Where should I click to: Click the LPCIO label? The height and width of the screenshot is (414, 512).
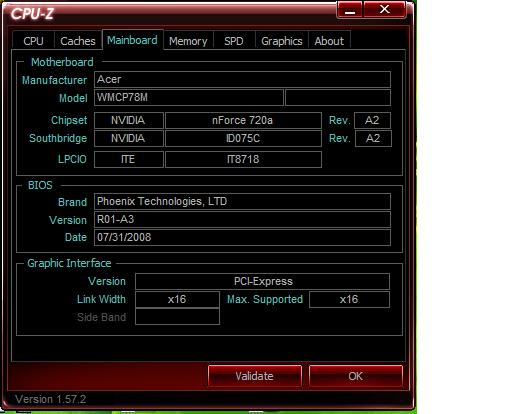point(72,159)
